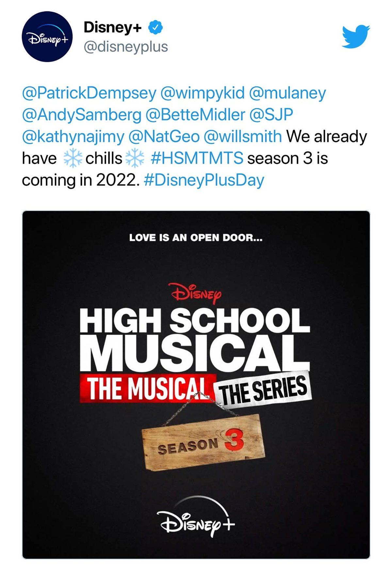Open the @BetteMidler mention
Viewport: 392px width, 578px height.
195,115
